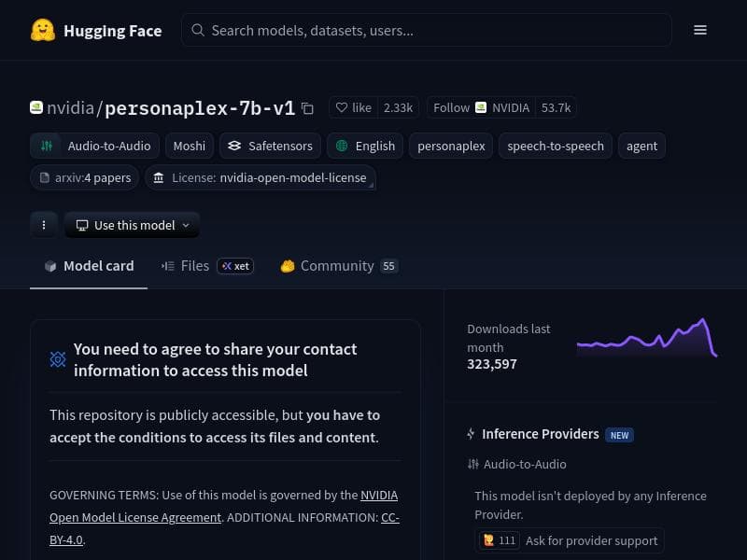Image resolution: width=747 pixels, height=560 pixels.
Task: Click the downloads last month chart
Action: [647, 337]
